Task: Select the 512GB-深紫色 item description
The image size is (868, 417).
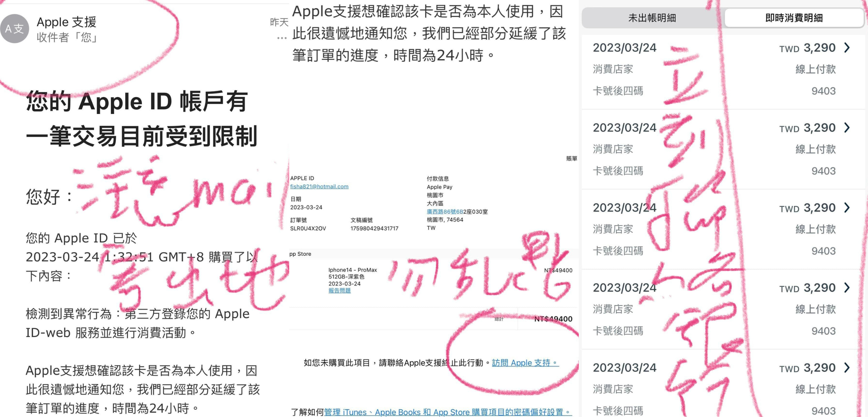Action: pos(346,277)
